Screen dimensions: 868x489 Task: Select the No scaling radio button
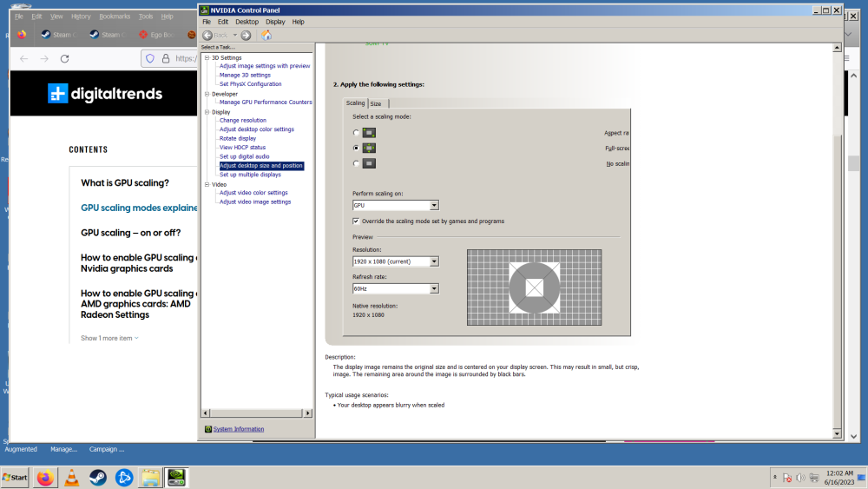tap(356, 163)
